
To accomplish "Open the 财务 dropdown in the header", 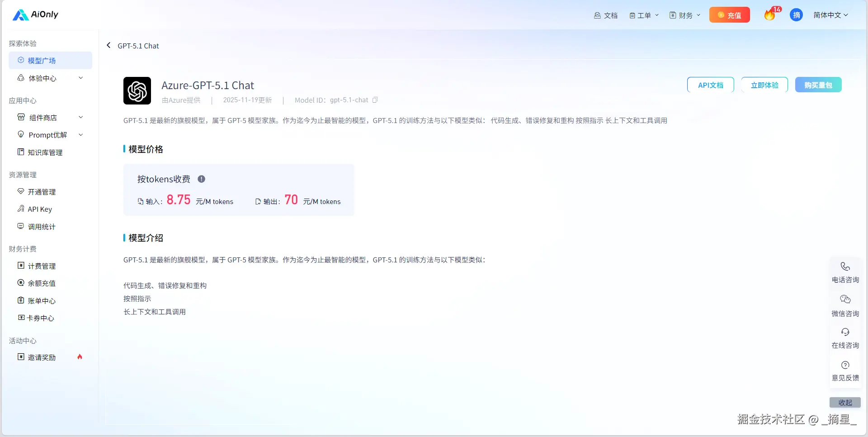I will coord(685,15).
